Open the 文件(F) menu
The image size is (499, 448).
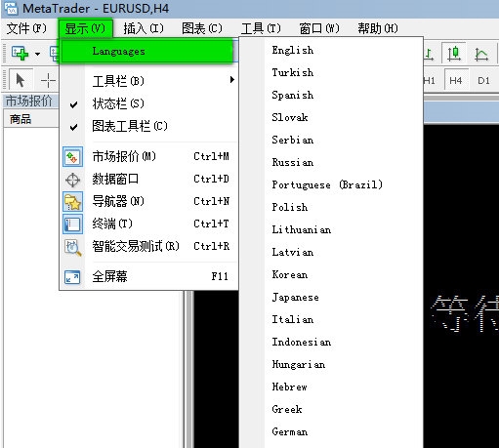pyautogui.click(x=26, y=28)
